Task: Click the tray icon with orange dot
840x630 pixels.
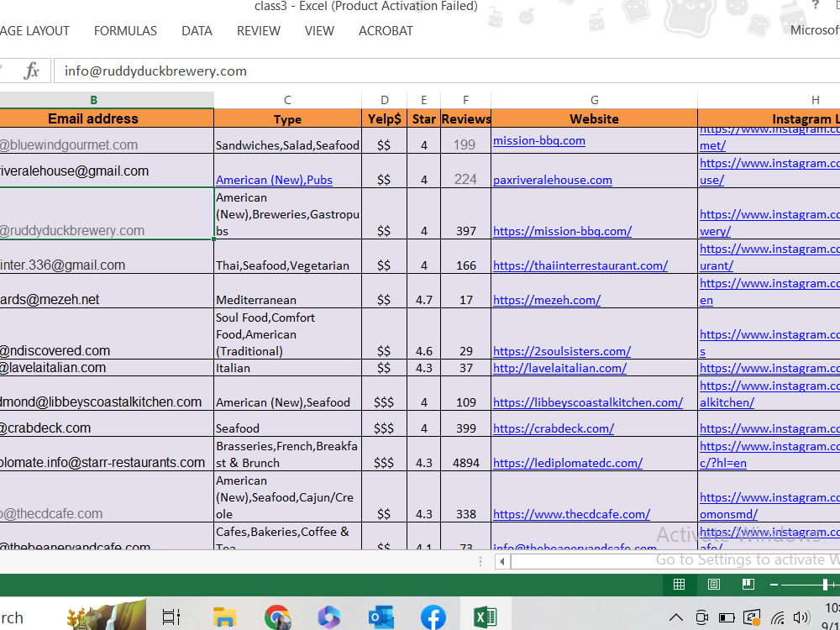Action: click(x=752, y=617)
